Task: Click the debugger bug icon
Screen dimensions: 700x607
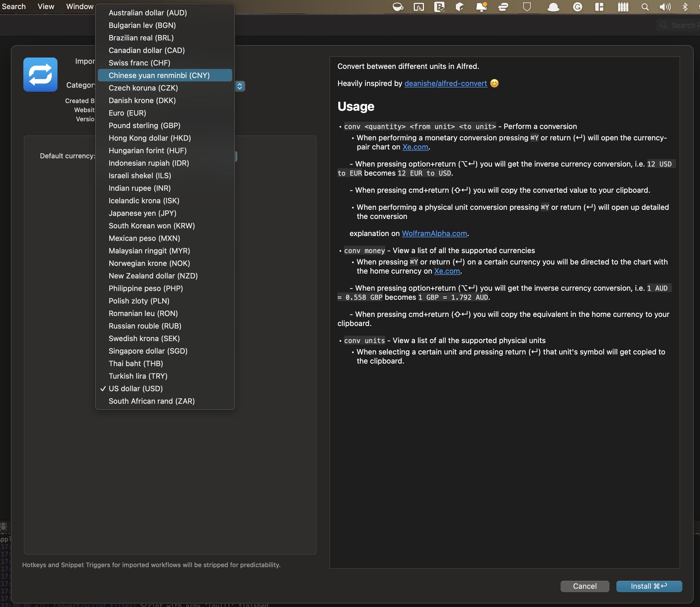Action: point(4,526)
